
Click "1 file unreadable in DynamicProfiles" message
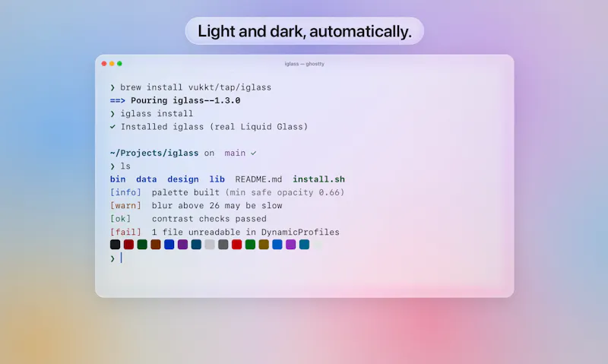point(245,233)
